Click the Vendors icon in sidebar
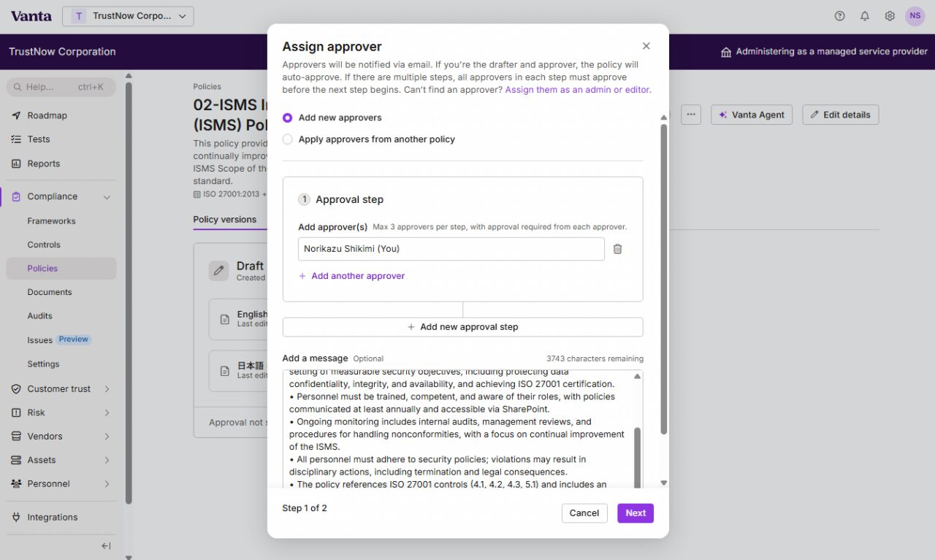This screenshot has width=935, height=560. coord(16,437)
